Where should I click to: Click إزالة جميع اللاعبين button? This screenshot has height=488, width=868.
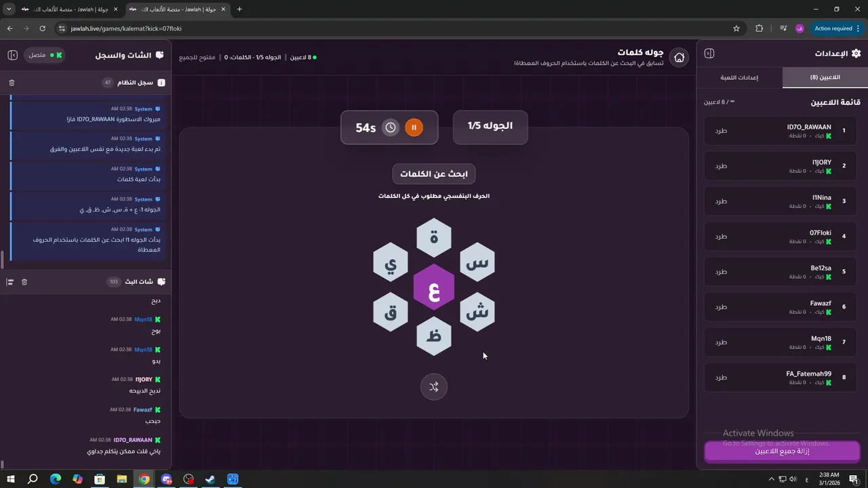click(x=782, y=451)
